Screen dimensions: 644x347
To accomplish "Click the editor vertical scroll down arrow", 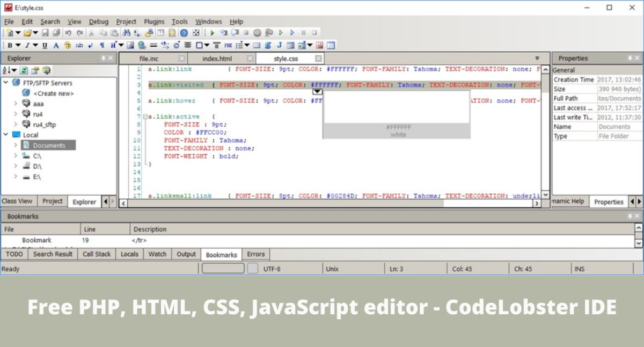I will (x=546, y=195).
